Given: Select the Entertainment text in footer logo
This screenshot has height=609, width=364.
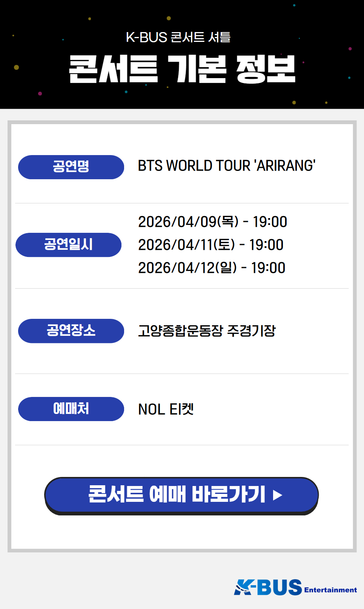Looking at the screenshot, I should [x=330, y=590].
